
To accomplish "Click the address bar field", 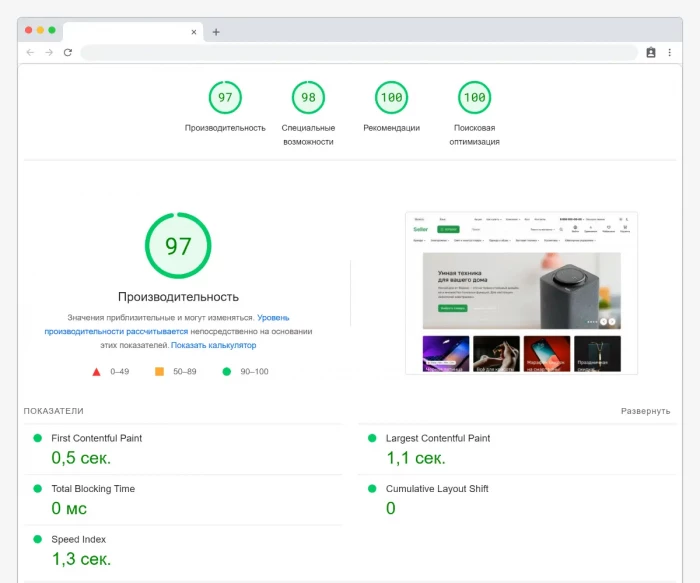I will [358, 52].
